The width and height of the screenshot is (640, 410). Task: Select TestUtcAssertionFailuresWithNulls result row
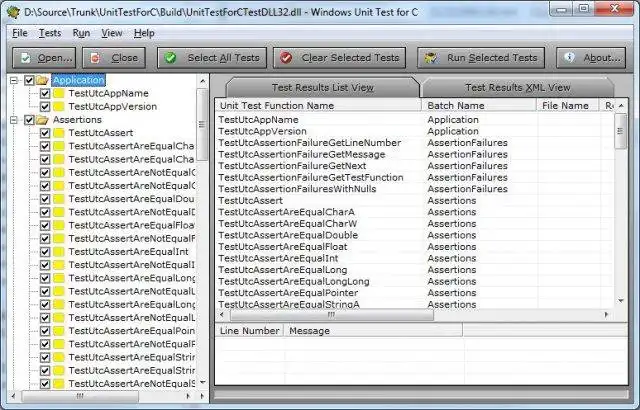414,189
